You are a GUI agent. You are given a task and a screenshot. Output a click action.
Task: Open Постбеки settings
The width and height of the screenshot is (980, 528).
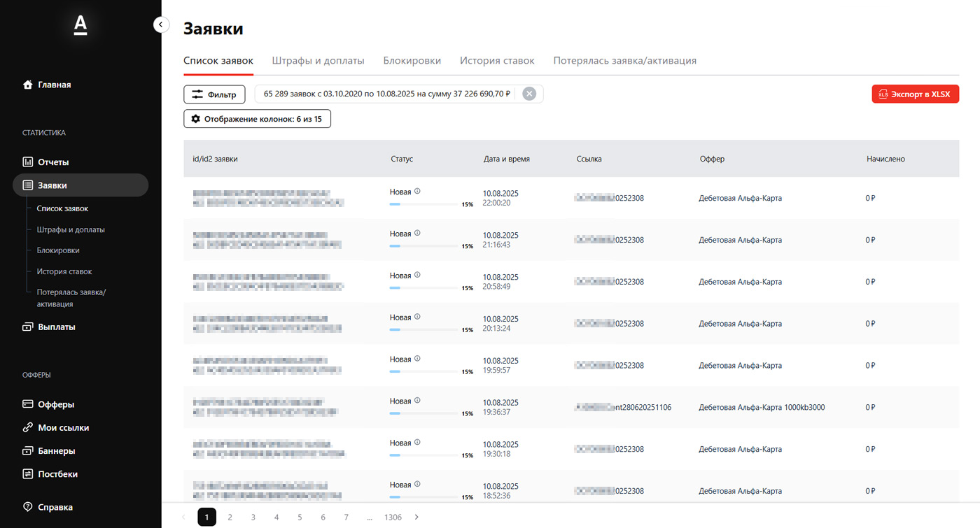(57, 474)
